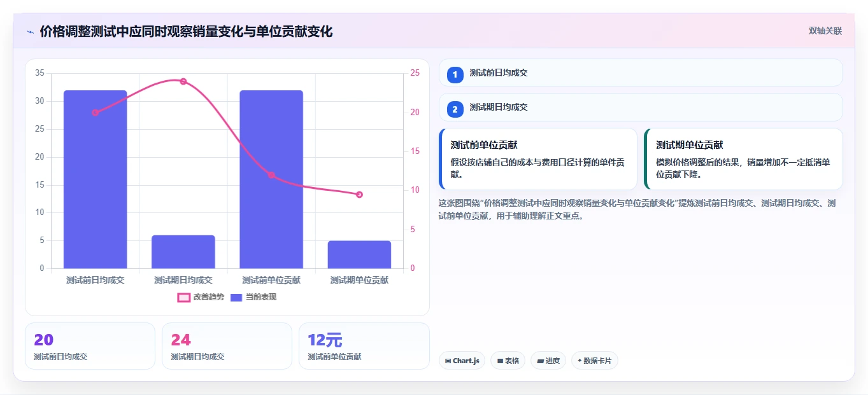868x395 pixels.
Task: Click the summary paragraph starting 这张图围绕
Action: coord(637,209)
